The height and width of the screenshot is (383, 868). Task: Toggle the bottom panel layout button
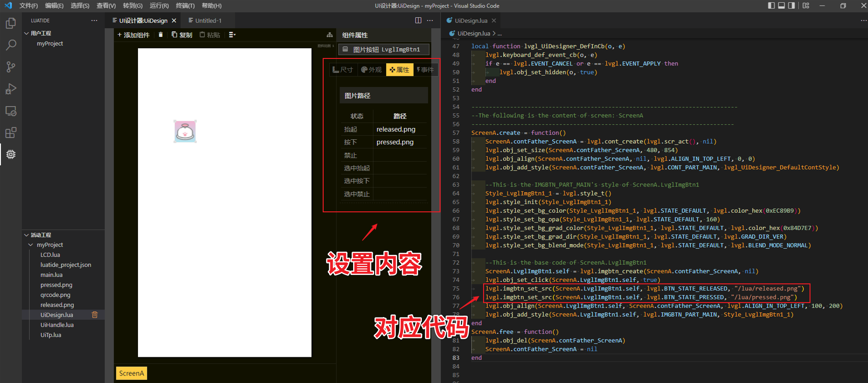point(781,6)
